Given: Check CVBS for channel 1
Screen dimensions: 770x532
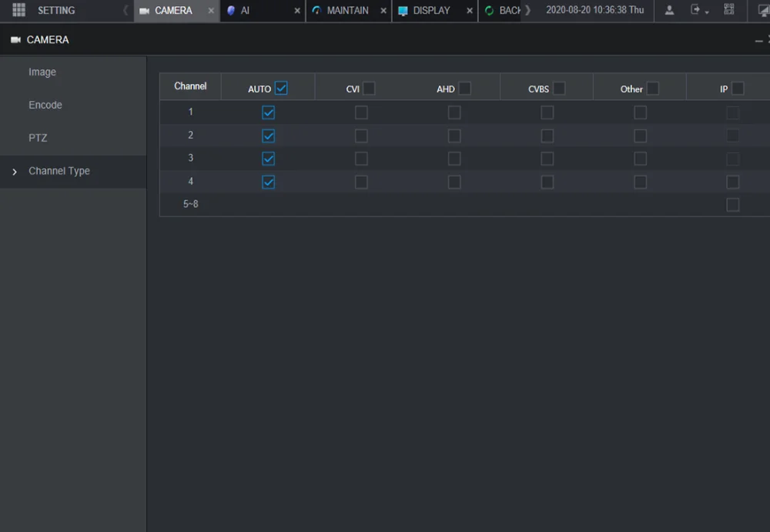Looking at the screenshot, I should pyautogui.click(x=547, y=112).
